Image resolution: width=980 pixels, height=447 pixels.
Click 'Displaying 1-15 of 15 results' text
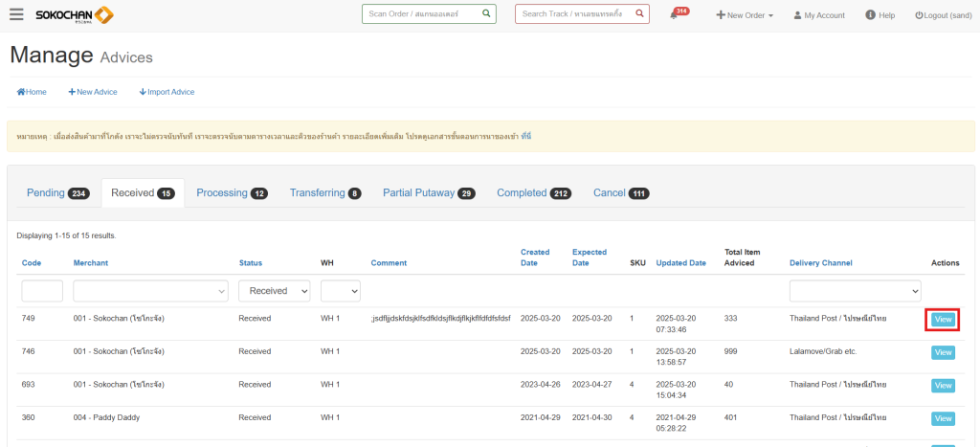pyautogui.click(x=66, y=235)
